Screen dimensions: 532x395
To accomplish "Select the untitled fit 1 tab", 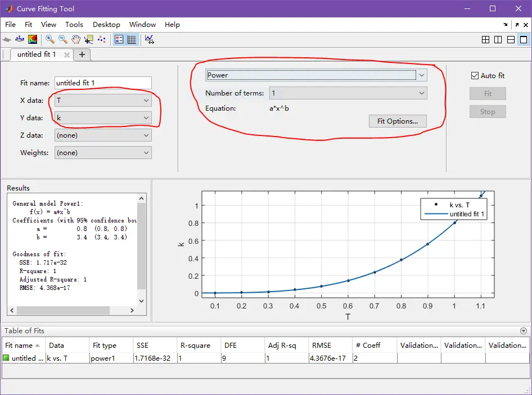I will click(x=37, y=55).
